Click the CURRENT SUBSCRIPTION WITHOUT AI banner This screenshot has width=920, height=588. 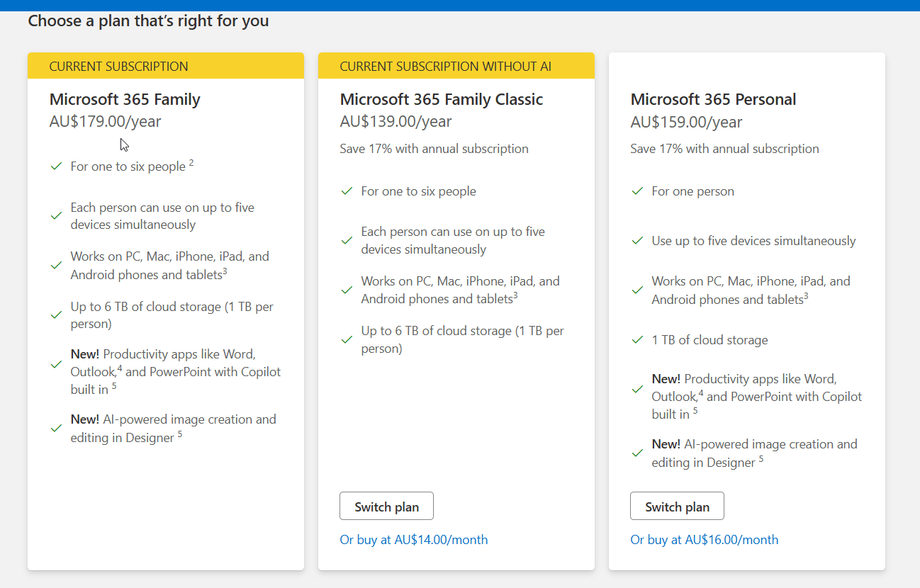(x=456, y=66)
